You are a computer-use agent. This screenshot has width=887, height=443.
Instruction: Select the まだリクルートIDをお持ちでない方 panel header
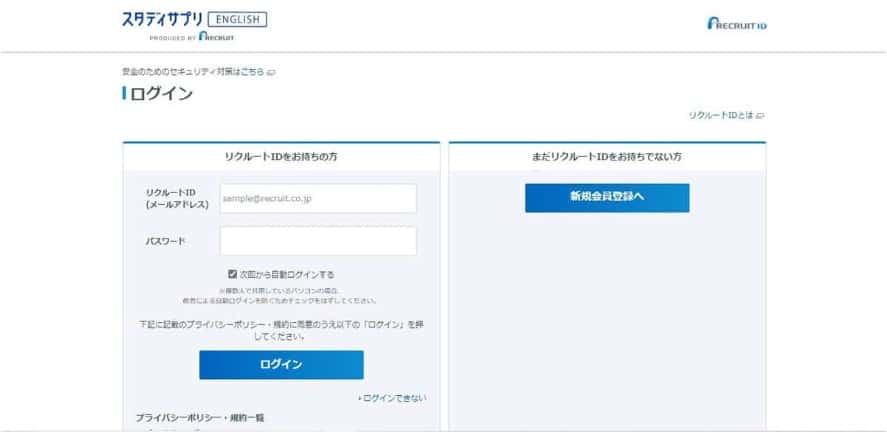tap(607, 157)
